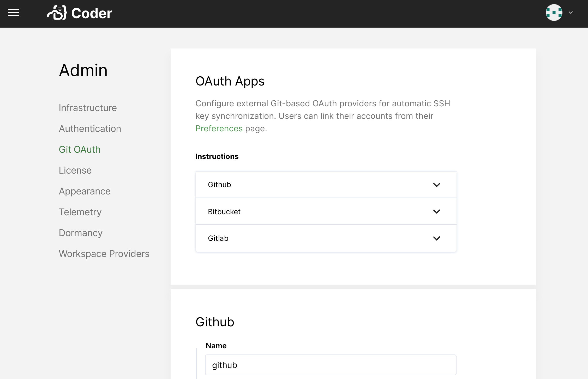Open the hamburger navigation menu
The image size is (588, 379).
click(13, 13)
